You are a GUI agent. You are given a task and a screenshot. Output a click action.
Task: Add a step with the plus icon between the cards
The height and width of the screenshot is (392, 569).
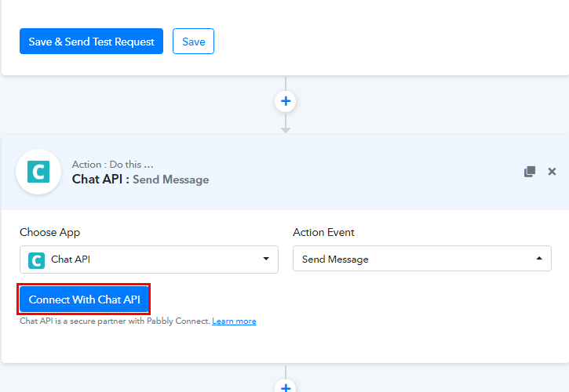click(286, 101)
